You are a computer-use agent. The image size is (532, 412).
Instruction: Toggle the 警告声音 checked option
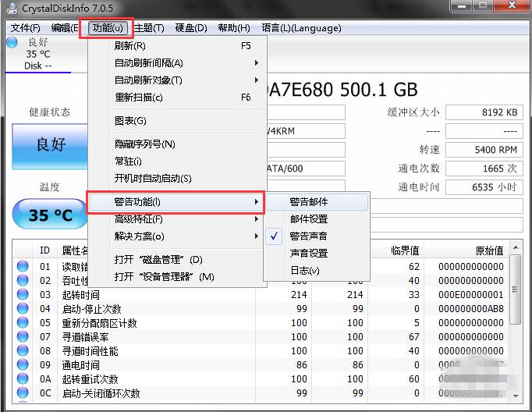point(316,236)
